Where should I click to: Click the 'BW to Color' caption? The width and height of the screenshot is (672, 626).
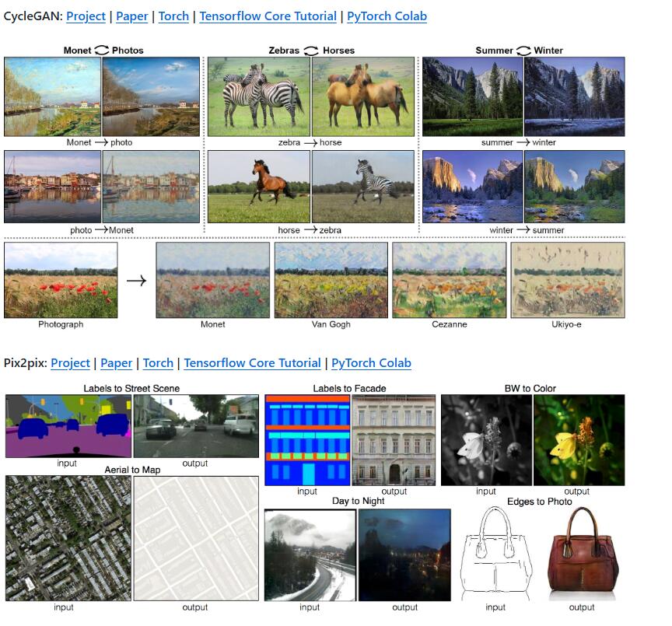click(530, 388)
